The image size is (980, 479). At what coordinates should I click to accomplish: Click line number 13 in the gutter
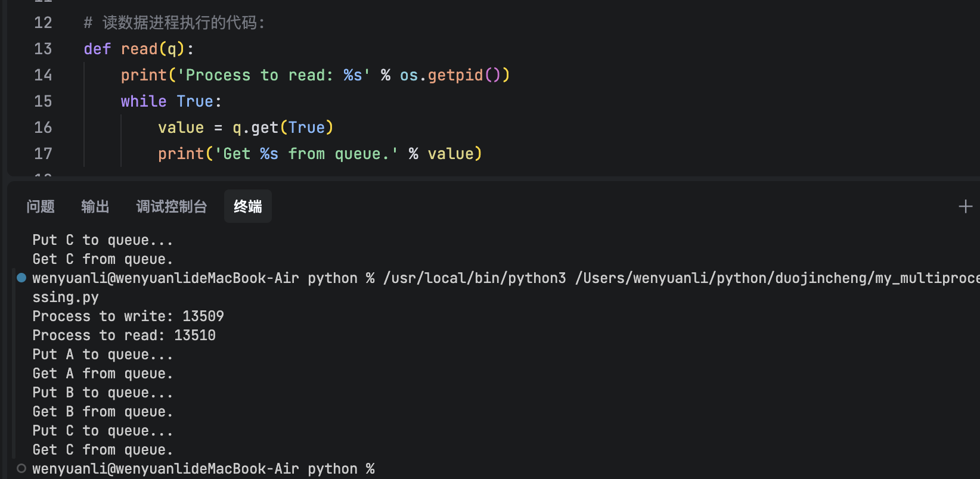[43, 49]
